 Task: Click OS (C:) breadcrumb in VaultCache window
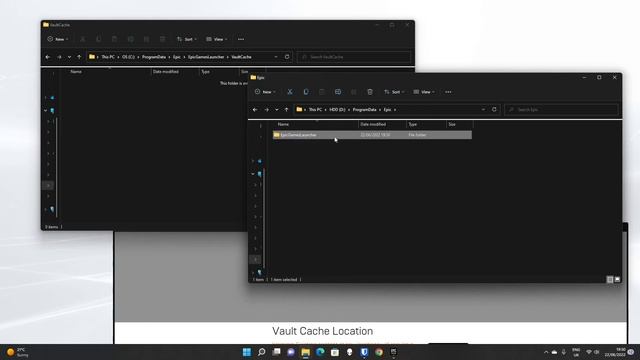[128, 57]
